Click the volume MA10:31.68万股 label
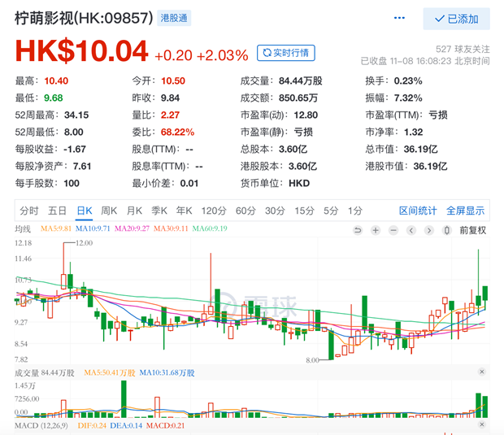The image size is (504, 435). click(x=167, y=373)
